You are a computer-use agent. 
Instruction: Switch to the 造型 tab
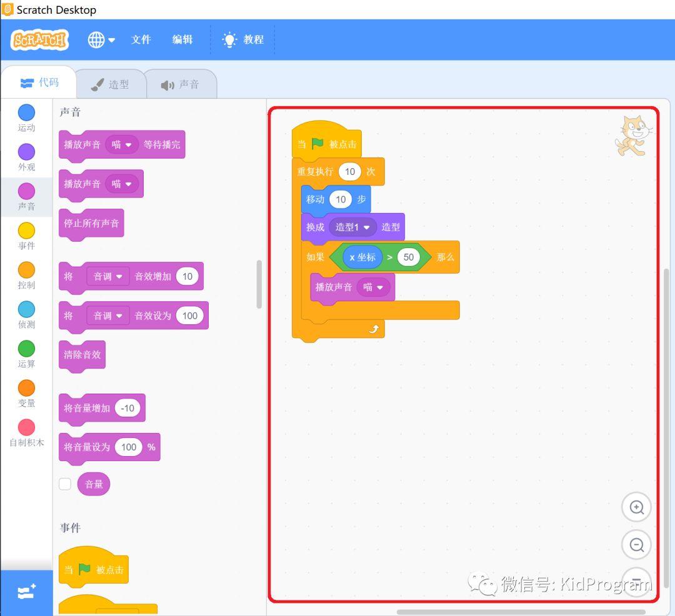[x=110, y=84]
